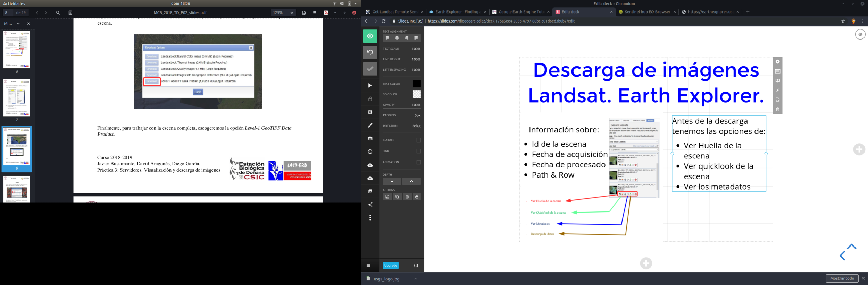The height and width of the screenshot is (285, 868).
Task: Switch to Sentinel-hub EO-Browser tab
Action: [647, 12]
